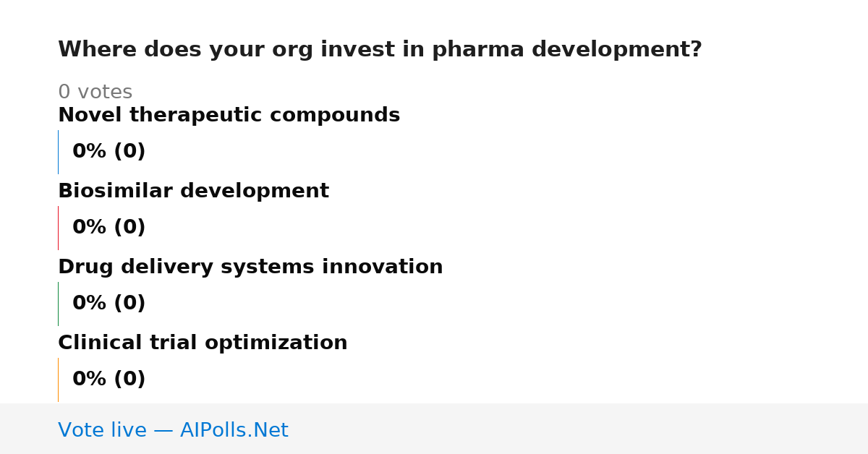Choose the Clinical trial optimization option

[203, 343]
